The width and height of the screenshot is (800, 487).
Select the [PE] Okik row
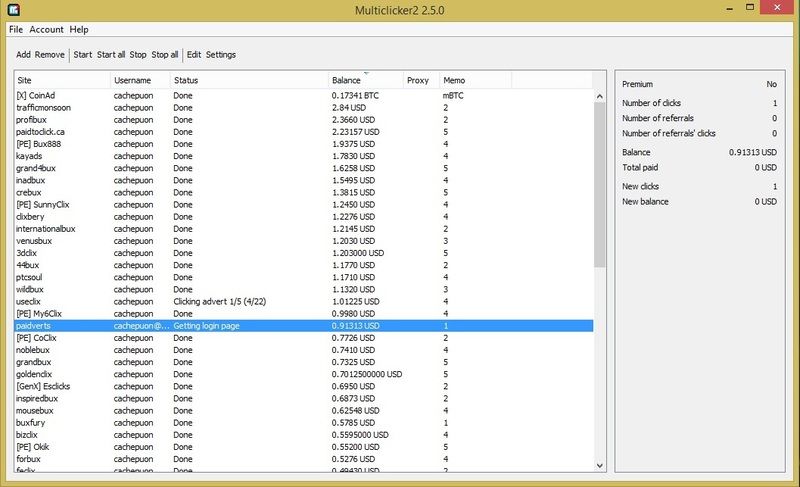304,447
